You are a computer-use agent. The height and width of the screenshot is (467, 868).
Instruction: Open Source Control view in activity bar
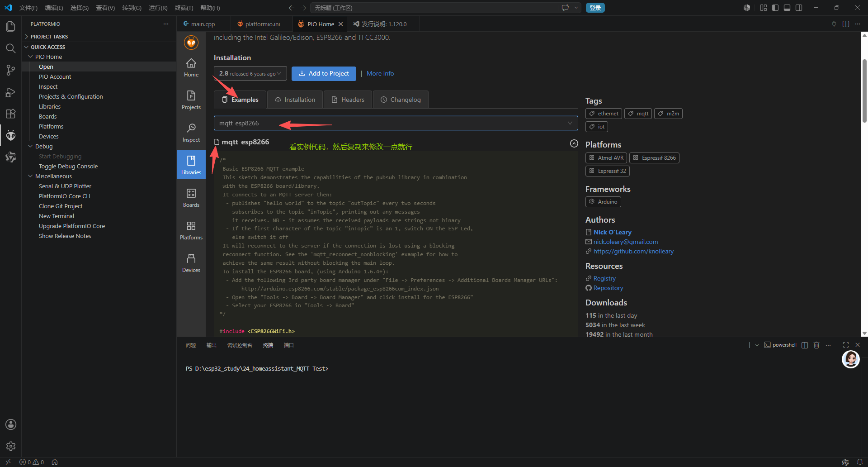point(10,70)
